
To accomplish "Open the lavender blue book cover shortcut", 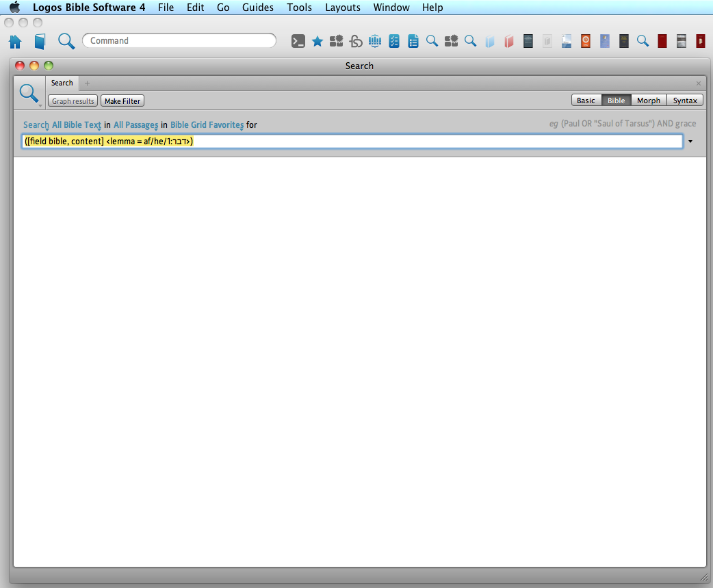I will (605, 41).
